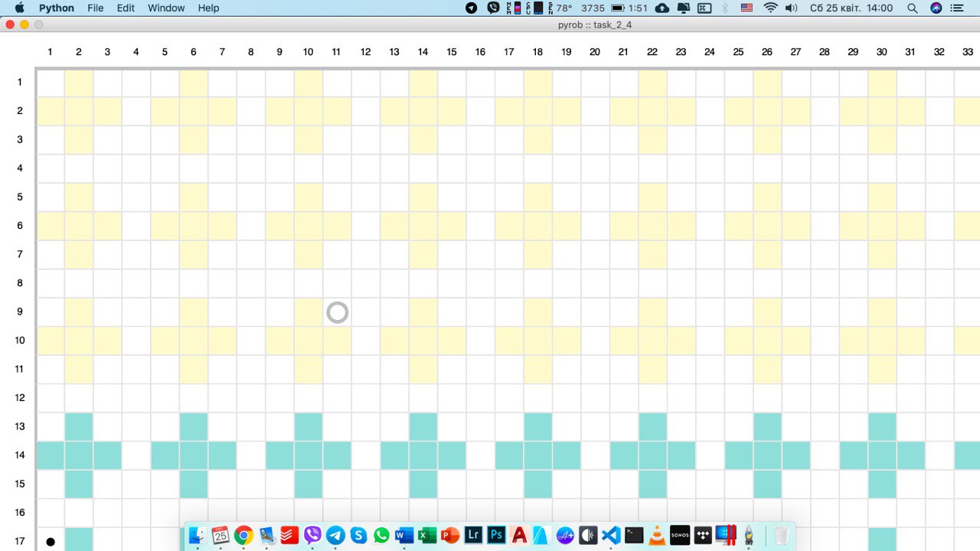The width and height of the screenshot is (980, 551).
Task: Activate Siri from the menu bar
Action: click(x=936, y=8)
